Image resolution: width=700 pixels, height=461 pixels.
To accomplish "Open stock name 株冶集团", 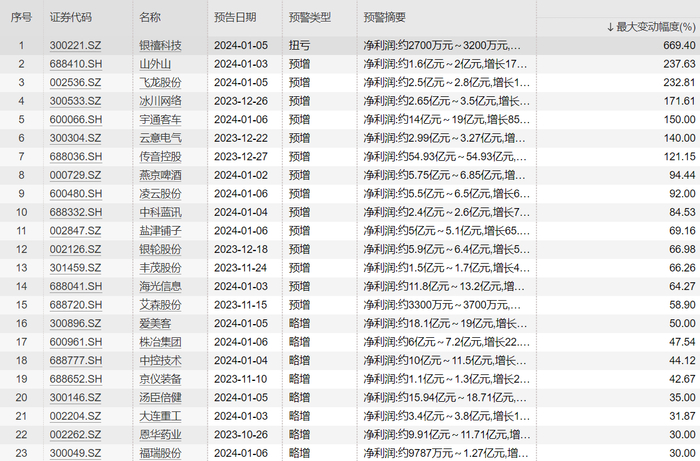I will click(x=161, y=342).
